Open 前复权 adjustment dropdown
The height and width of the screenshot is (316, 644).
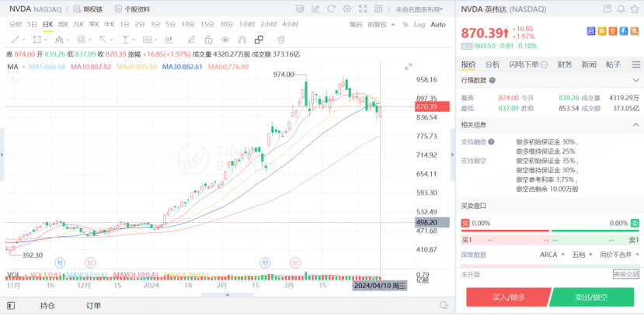381,25
